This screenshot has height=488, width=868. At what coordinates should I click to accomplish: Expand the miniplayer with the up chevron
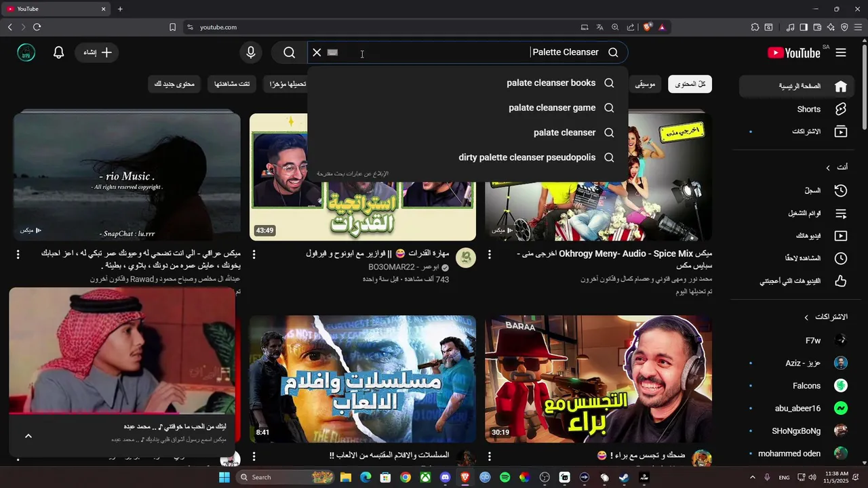click(28, 436)
